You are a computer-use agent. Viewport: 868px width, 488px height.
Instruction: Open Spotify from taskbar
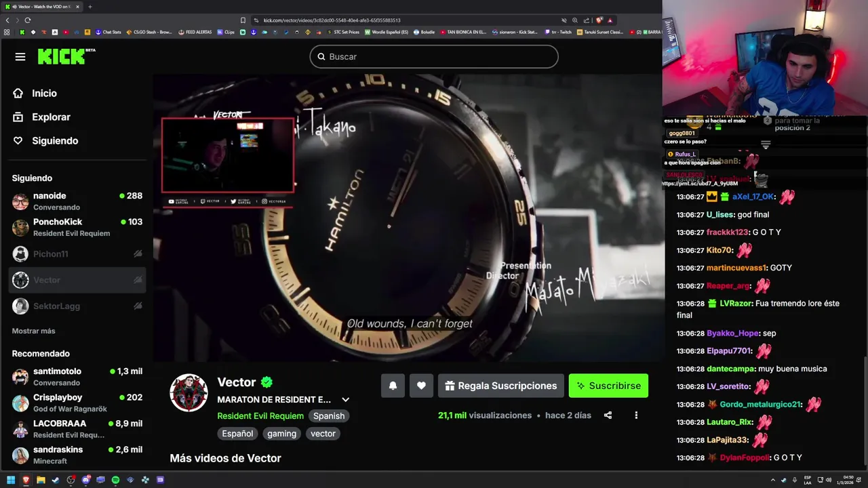click(116, 480)
